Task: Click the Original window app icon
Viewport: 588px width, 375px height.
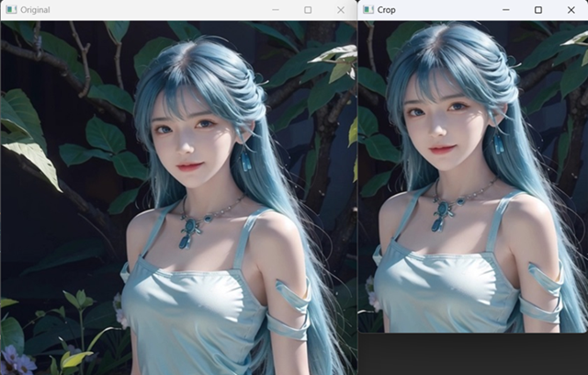Action: (11, 10)
